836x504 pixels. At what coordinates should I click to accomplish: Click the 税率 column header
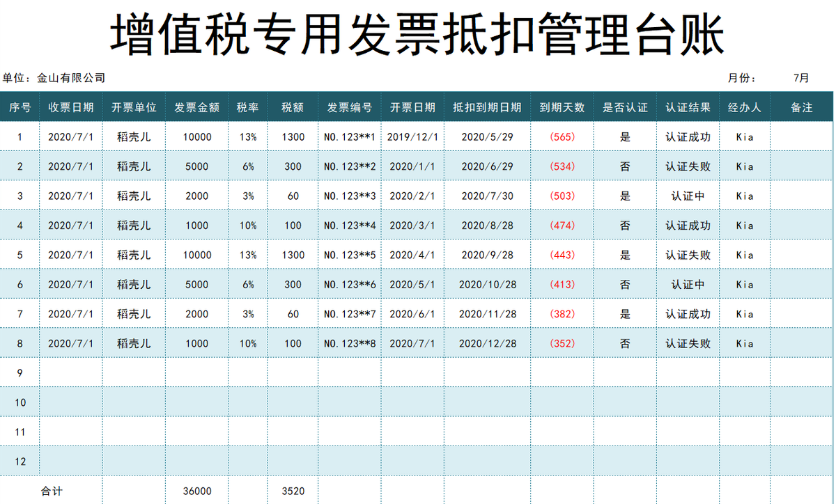click(x=249, y=107)
